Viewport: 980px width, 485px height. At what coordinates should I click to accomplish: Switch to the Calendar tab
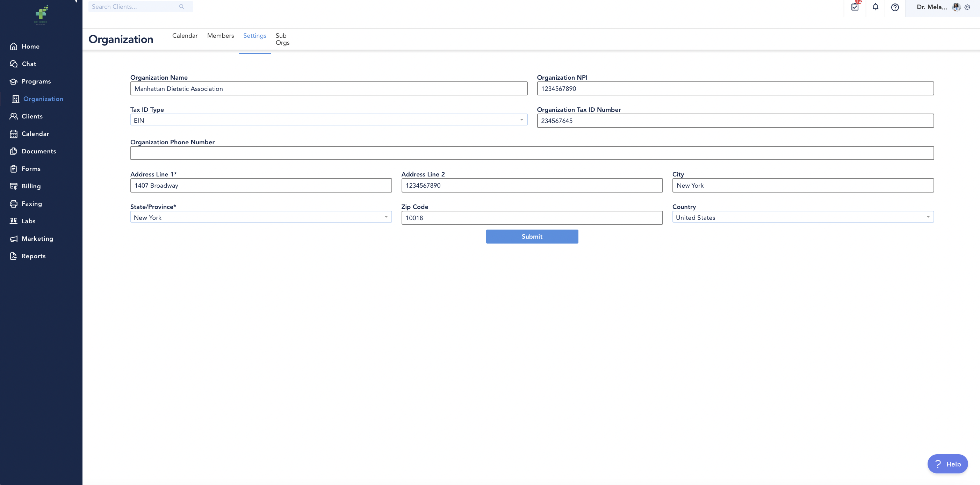pyautogui.click(x=185, y=35)
